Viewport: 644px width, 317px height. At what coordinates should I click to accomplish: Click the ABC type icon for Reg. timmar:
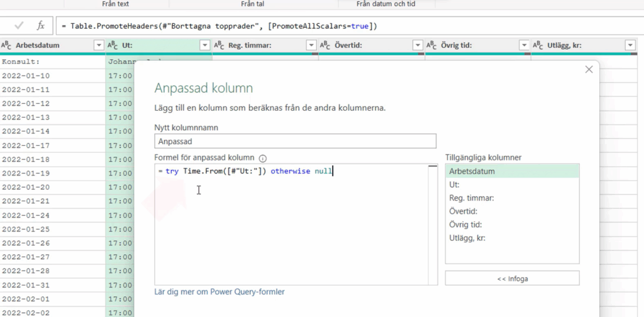219,45
